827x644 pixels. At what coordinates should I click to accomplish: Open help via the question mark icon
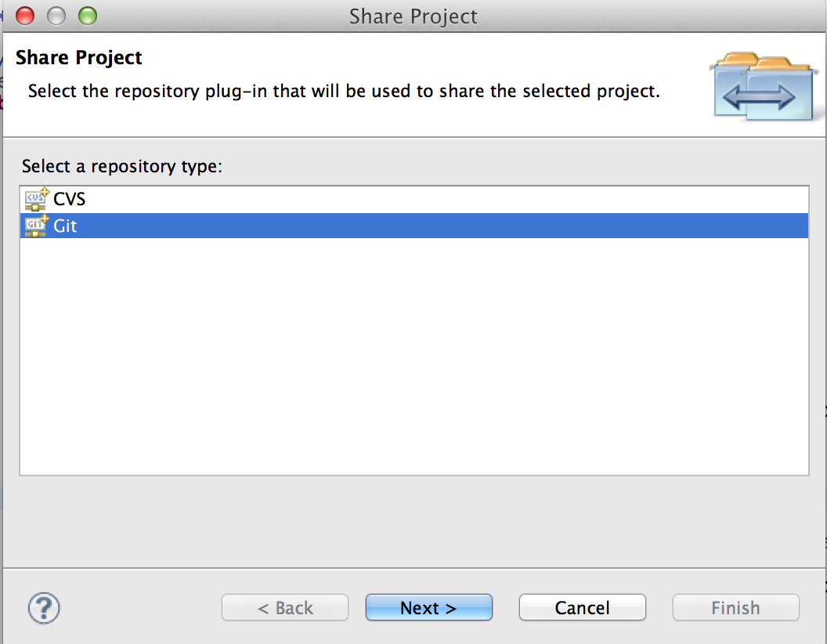coord(44,608)
